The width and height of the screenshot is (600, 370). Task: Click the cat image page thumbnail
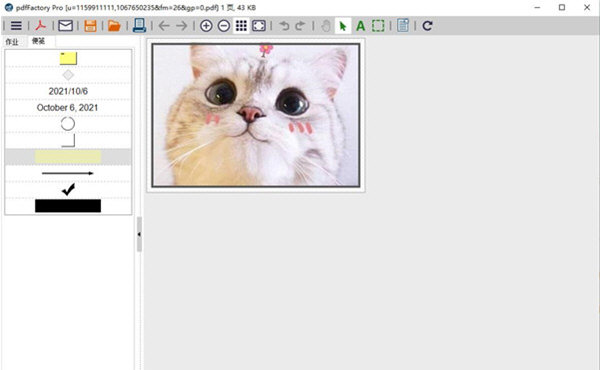tap(256, 115)
